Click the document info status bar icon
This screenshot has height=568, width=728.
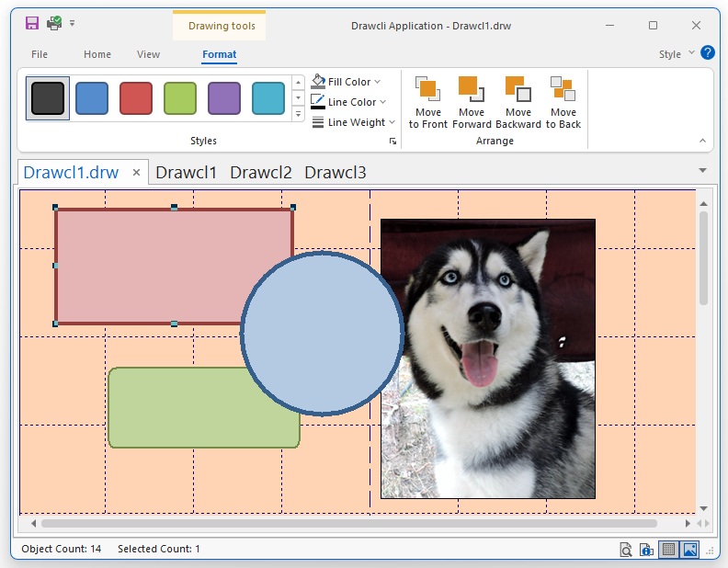pos(647,550)
